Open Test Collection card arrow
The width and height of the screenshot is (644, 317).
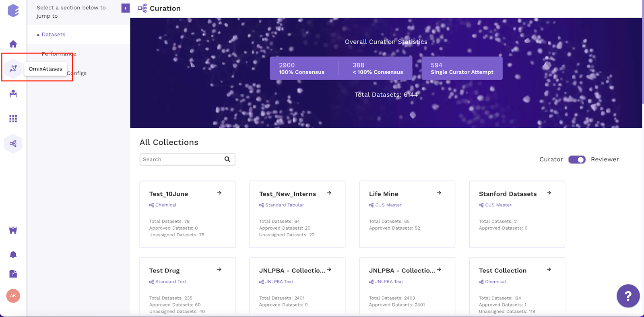(549, 270)
